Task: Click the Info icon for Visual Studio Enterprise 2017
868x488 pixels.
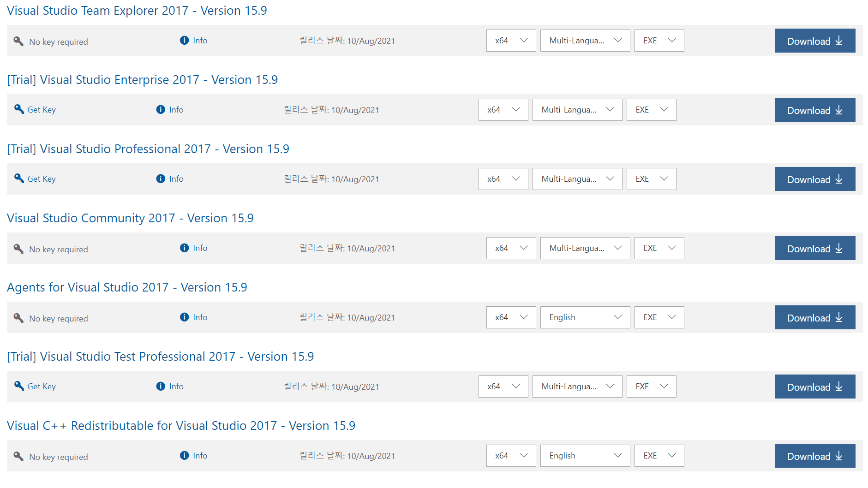Action: click(x=161, y=110)
